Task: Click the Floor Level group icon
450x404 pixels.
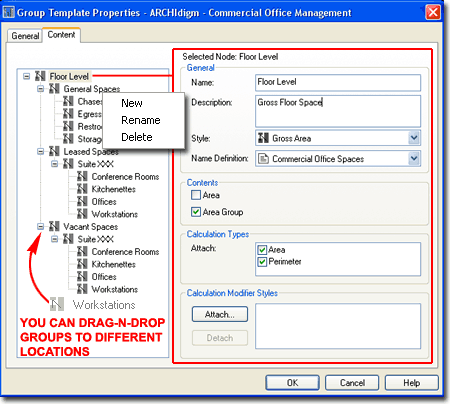Action: (x=40, y=76)
